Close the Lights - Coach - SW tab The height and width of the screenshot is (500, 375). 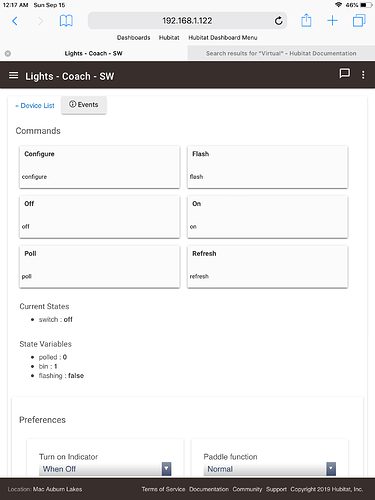coord(8,53)
